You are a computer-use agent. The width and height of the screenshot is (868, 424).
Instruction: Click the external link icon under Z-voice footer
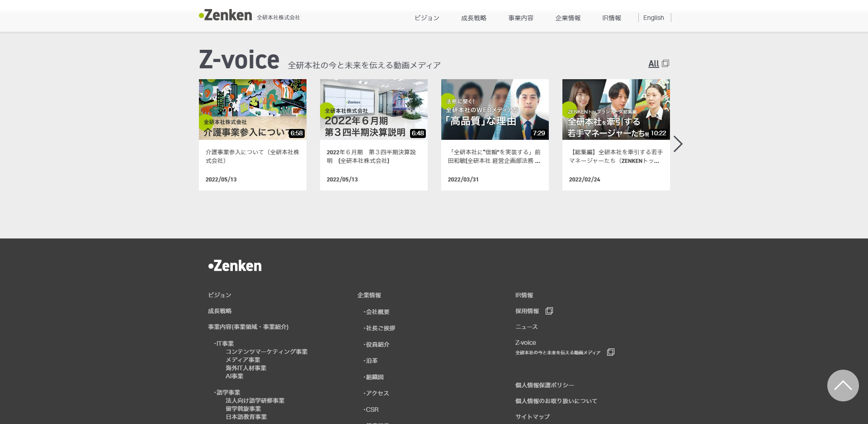[610, 352]
